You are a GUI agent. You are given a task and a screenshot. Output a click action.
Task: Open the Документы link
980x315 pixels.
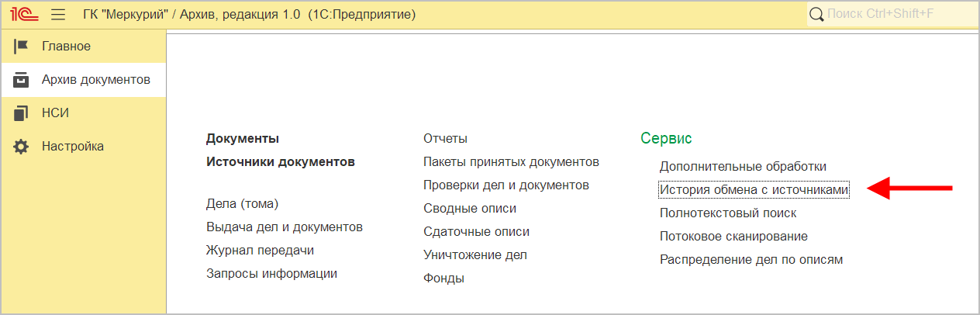243,139
